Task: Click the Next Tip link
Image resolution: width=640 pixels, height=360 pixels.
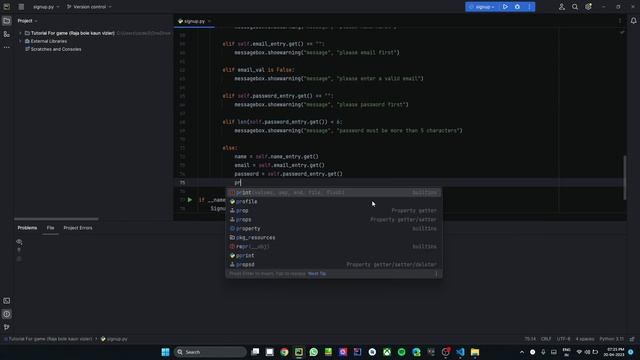Action: [x=317, y=274]
